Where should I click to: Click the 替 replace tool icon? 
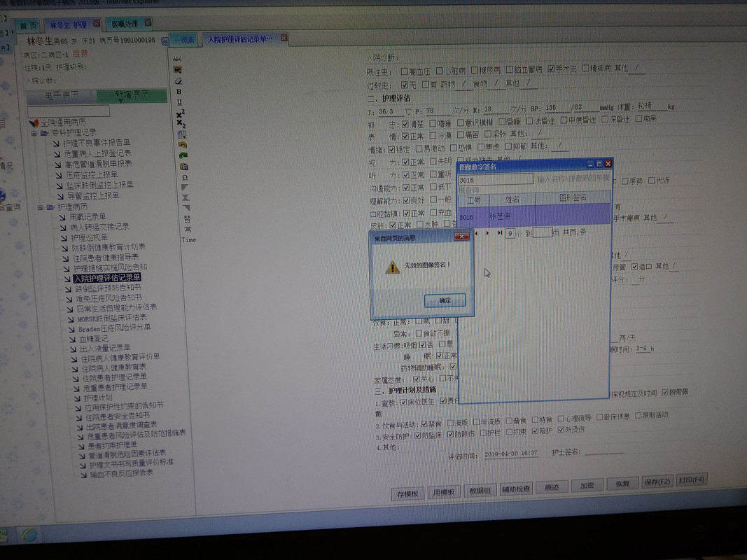[x=187, y=218]
